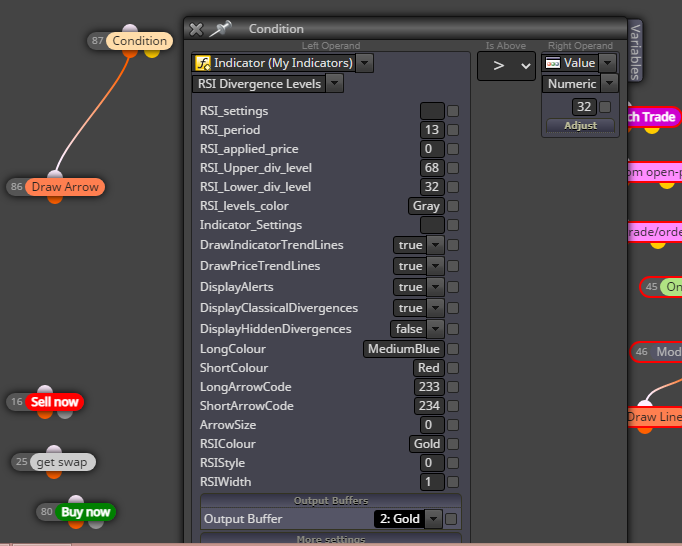The image size is (682, 546).
Task: Click yellow output connector of Condition block
Action: pos(152,53)
